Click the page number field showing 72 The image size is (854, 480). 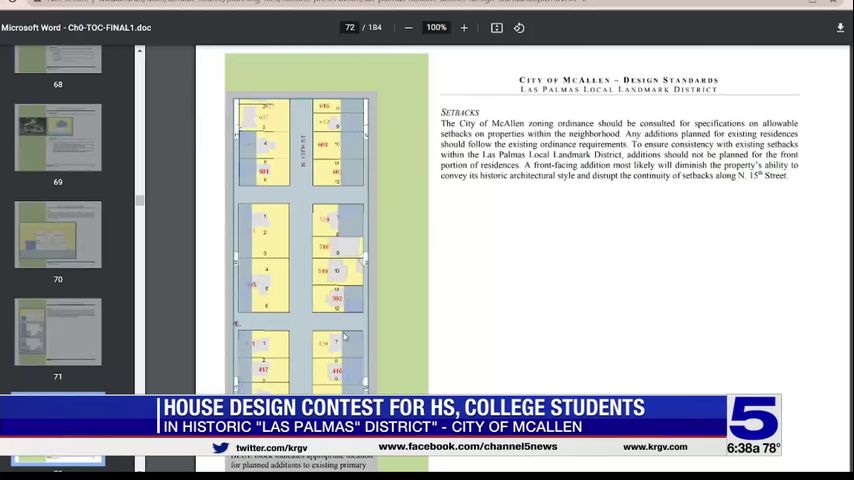(x=350, y=28)
